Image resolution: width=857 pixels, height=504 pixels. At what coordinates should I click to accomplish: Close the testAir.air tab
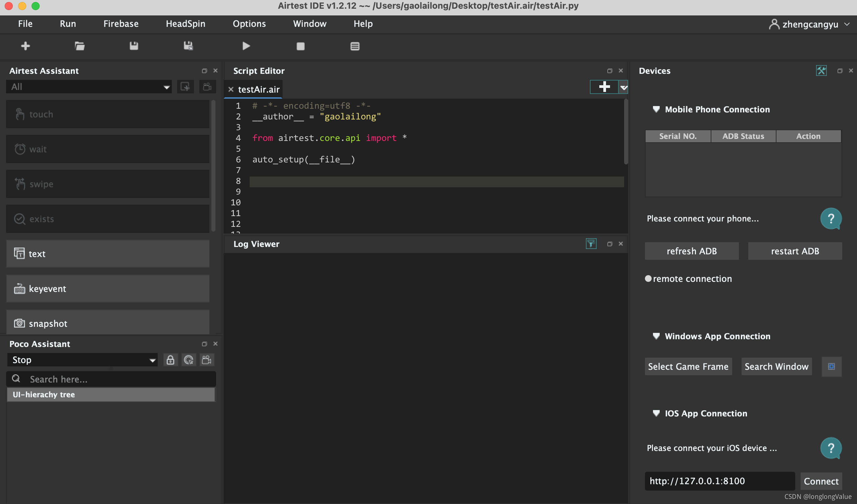click(x=231, y=90)
